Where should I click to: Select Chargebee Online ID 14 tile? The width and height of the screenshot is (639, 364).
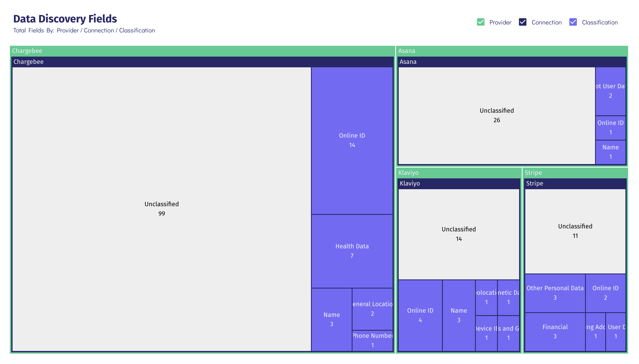point(352,140)
